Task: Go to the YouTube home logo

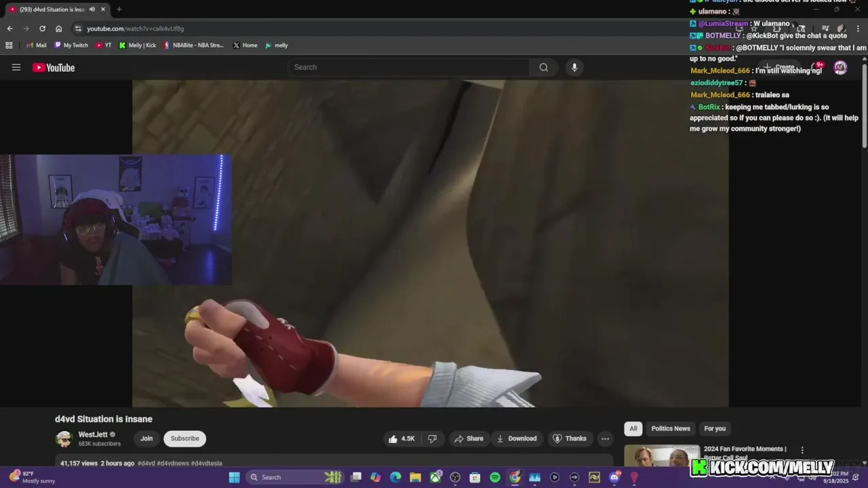Action: pos(54,67)
